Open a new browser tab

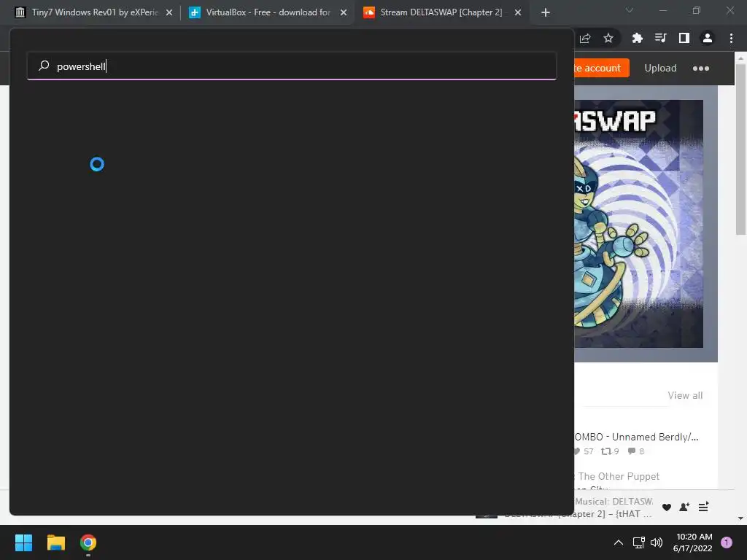point(546,12)
